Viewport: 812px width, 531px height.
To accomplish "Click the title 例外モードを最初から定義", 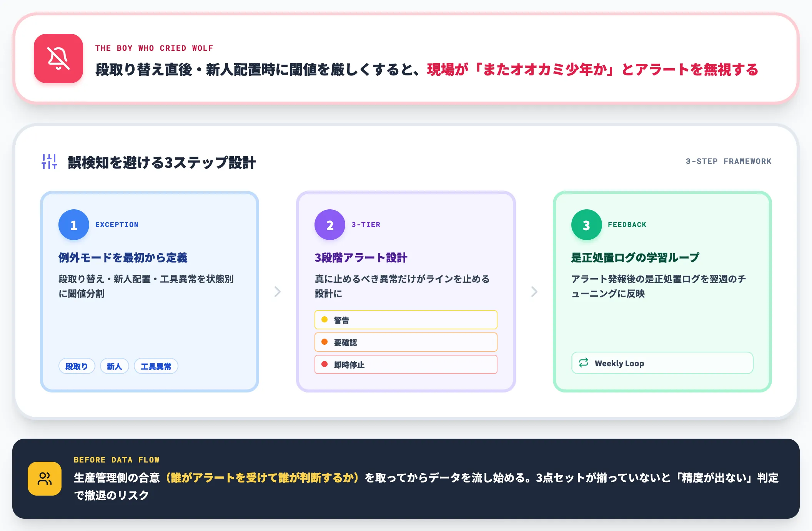I will pos(123,257).
